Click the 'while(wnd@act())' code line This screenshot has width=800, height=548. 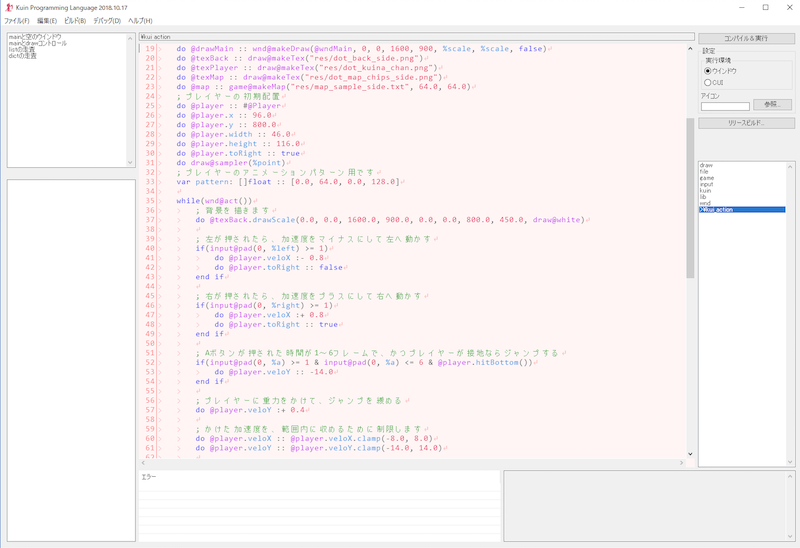point(214,201)
